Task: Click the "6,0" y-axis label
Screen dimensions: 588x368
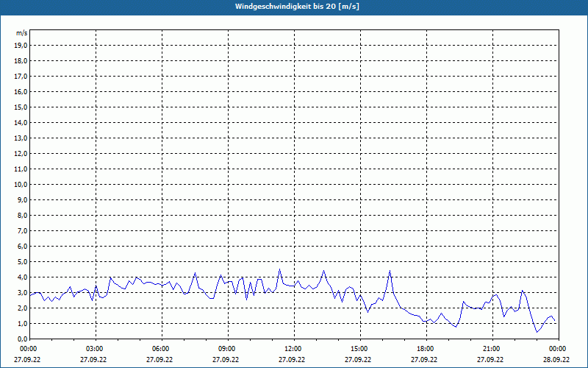Action: coord(23,246)
